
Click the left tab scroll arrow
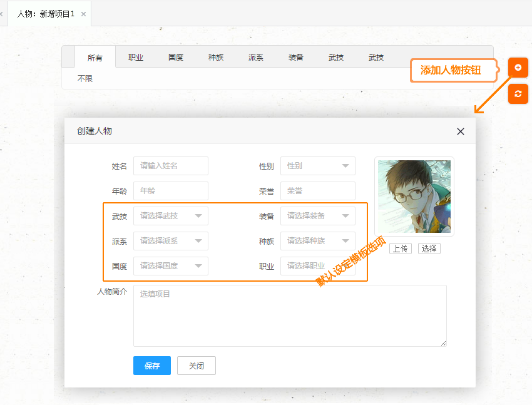pyautogui.click(x=2, y=14)
